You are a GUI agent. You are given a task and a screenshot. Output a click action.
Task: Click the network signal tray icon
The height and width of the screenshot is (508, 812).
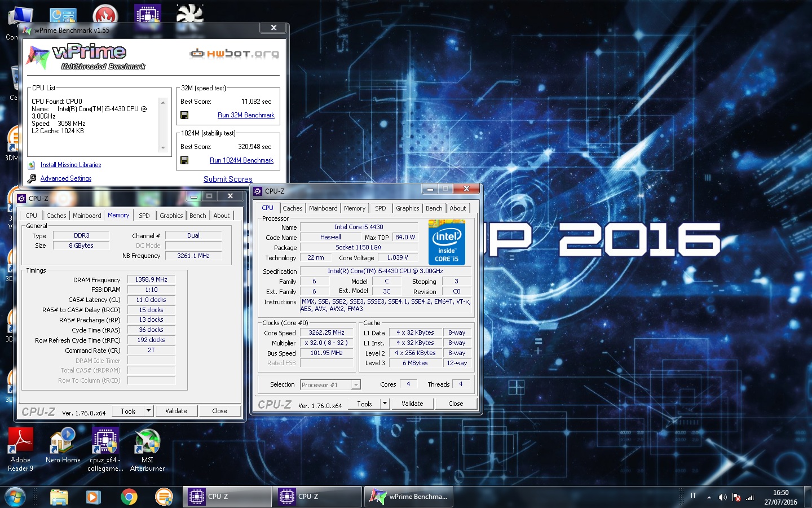pyautogui.click(x=750, y=497)
